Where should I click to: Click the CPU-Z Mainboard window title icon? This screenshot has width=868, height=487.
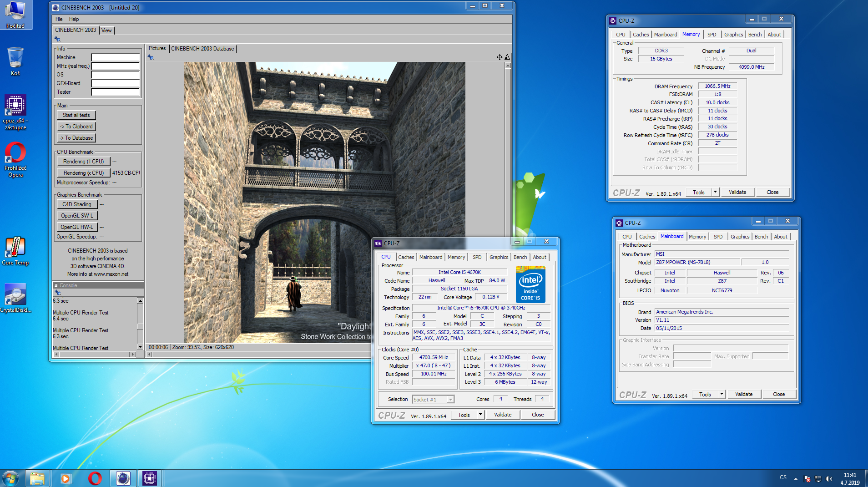(619, 223)
